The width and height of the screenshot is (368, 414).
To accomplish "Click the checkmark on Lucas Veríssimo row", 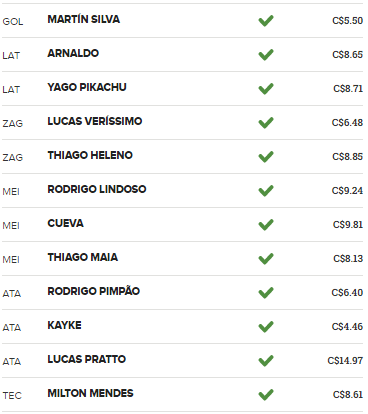I will point(266,123).
